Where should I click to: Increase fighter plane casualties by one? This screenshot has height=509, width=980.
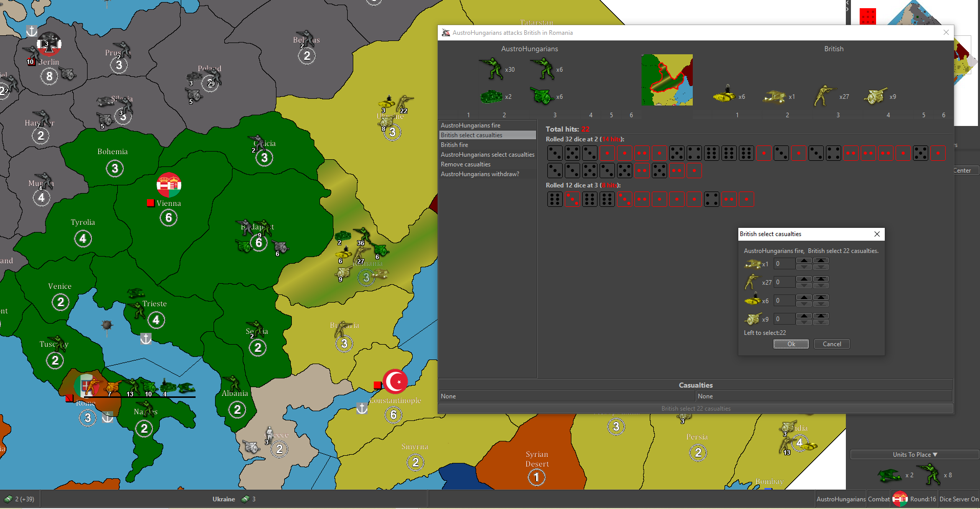pos(804,261)
